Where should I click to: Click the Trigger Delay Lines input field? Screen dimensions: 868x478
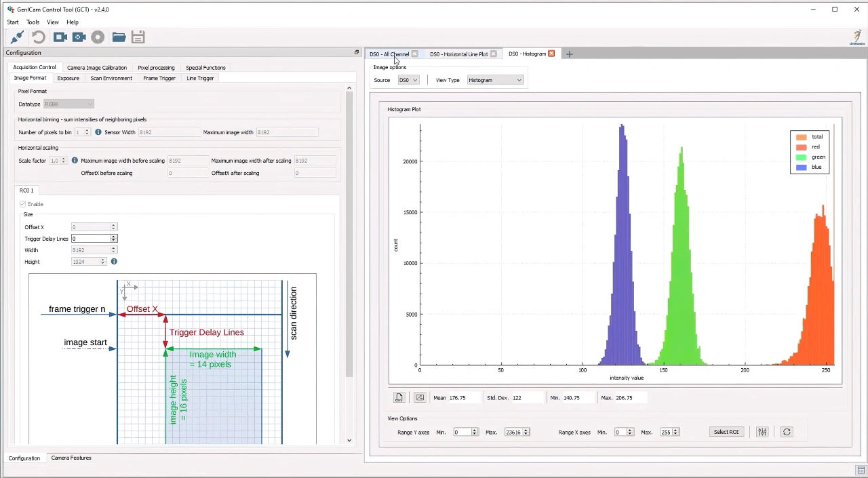click(x=90, y=239)
